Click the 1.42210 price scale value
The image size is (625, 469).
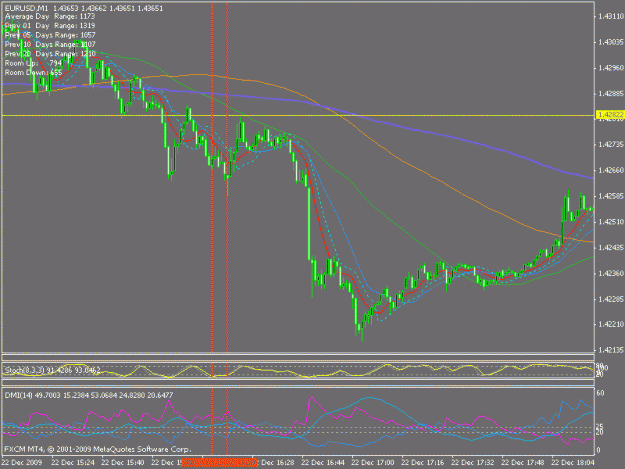611,324
